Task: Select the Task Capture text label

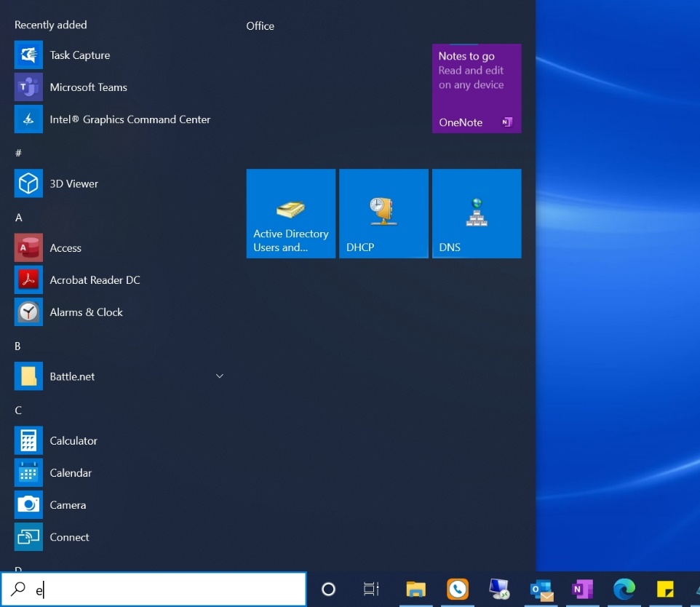Action: pos(80,55)
